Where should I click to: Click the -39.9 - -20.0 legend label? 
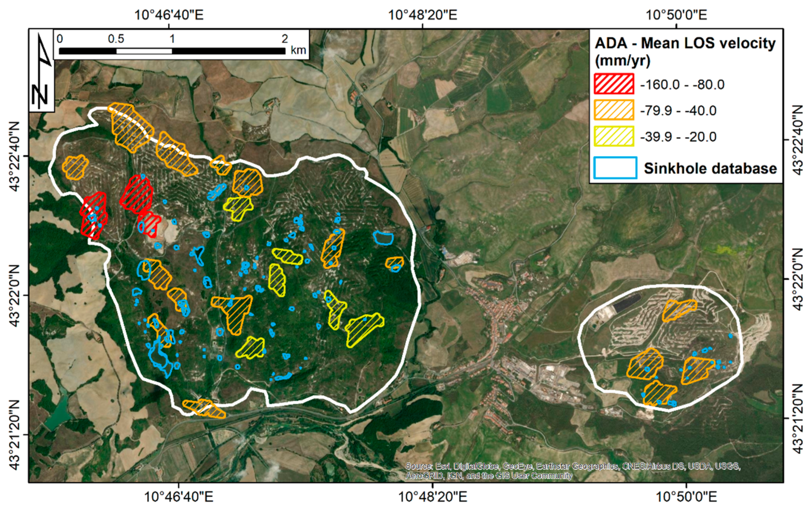tap(678, 137)
